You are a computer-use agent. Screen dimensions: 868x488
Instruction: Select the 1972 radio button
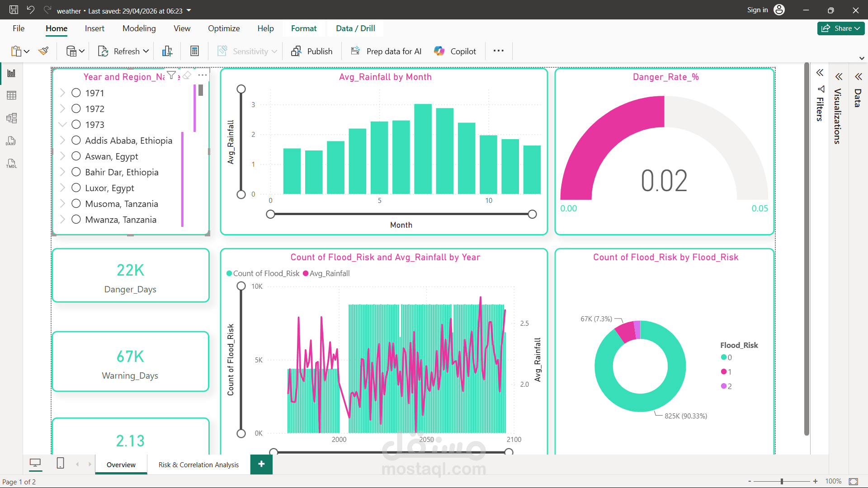pyautogui.click(x=76, y=108)
